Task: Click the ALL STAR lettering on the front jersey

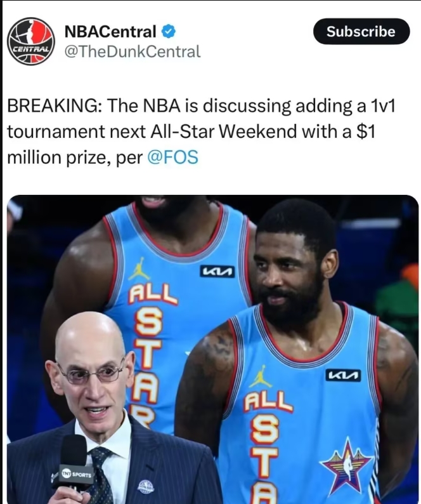Action: click(x=266, y=447)
